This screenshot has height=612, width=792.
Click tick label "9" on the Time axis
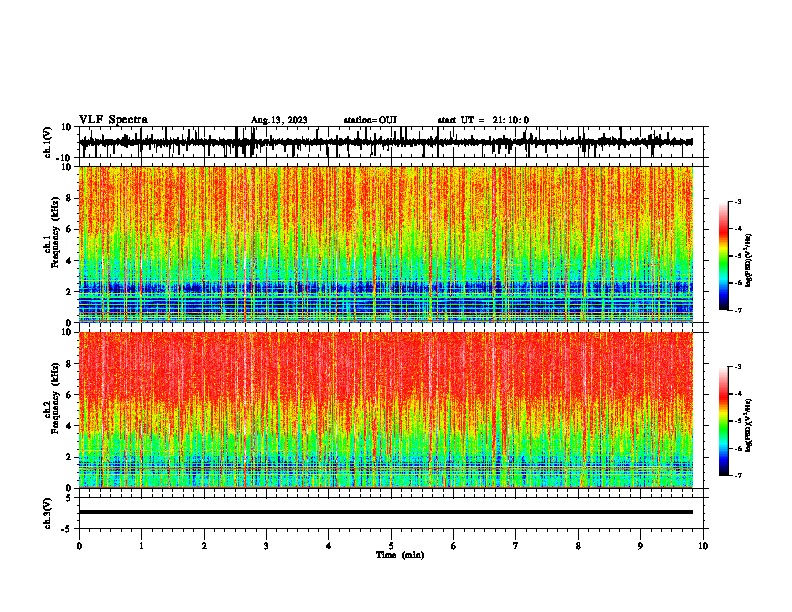pos(640,546)
